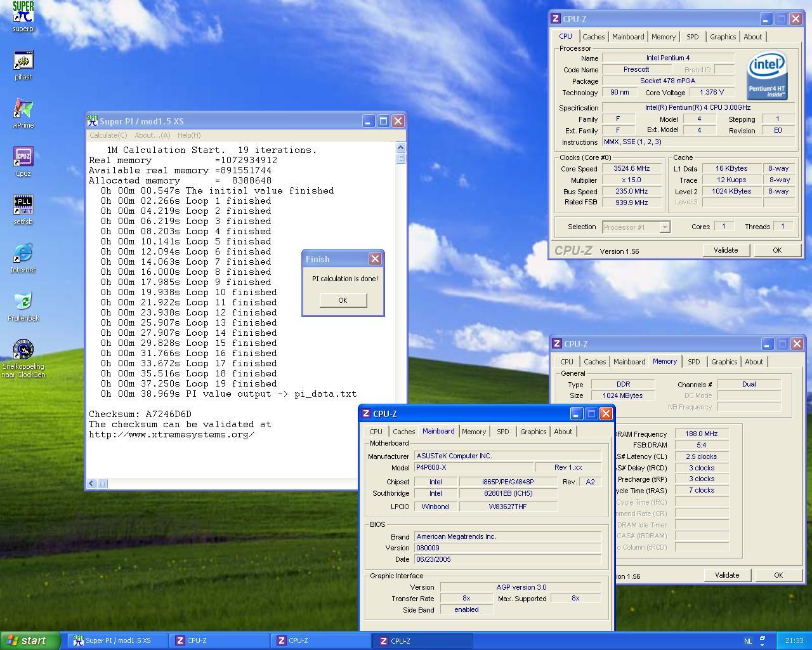
Task: Click the Z icon of the Memory CPU-Z window
Action: pyautogui.click(x=557, y=343)
